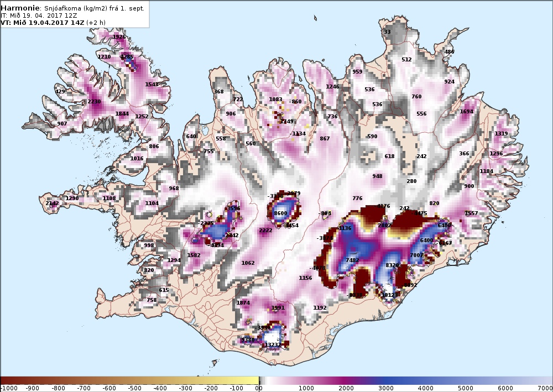553x392 pixels.
Task: Click the glacier value 7482
Action: click(x=352, y=260)
